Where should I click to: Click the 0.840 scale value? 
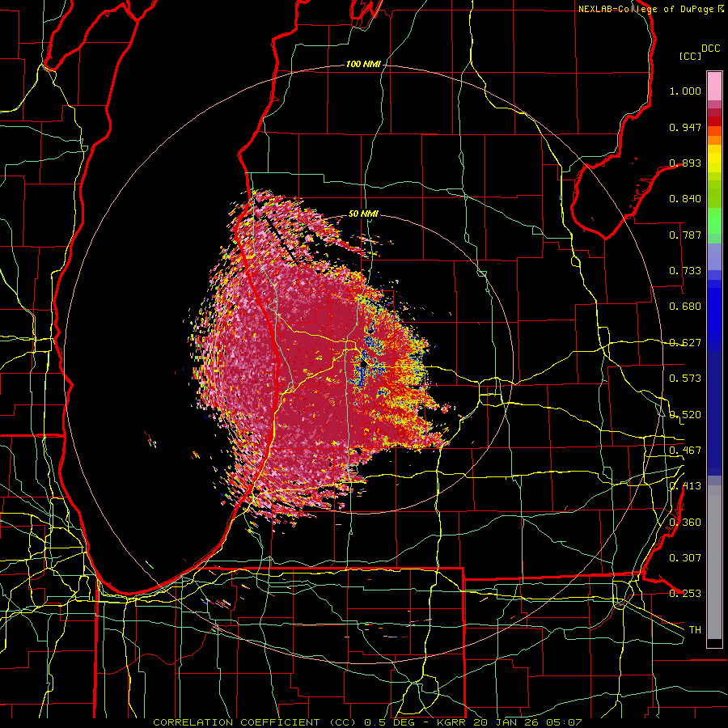tap(685, 199)
